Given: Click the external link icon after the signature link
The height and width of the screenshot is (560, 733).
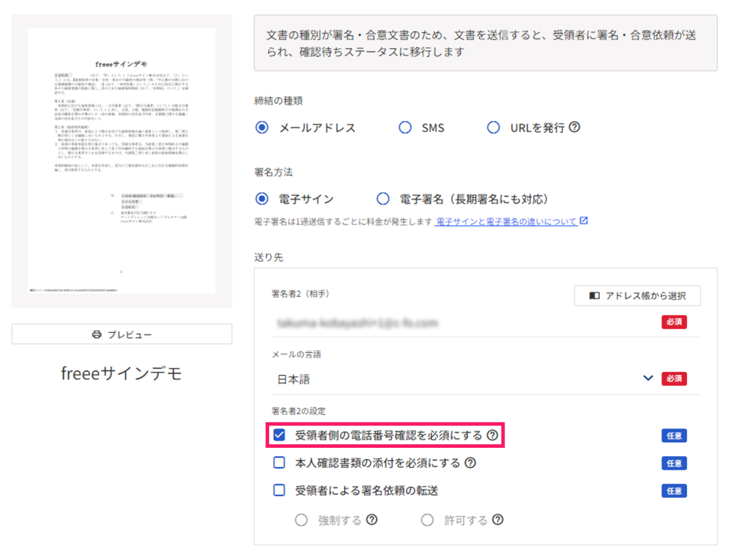Looking at the screenshot, I should (x=584, y=221).
